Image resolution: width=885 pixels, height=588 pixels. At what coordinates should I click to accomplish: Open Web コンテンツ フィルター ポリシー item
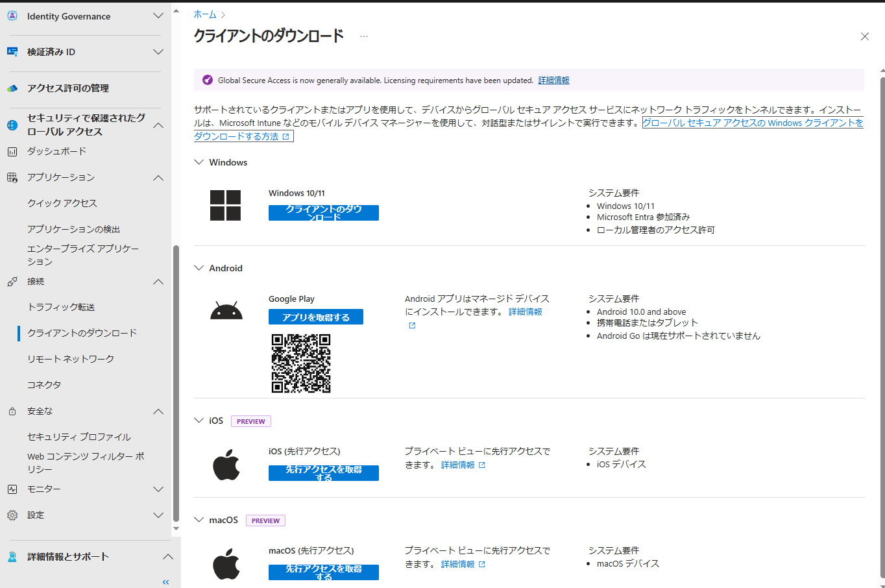(x=86, y=463)
